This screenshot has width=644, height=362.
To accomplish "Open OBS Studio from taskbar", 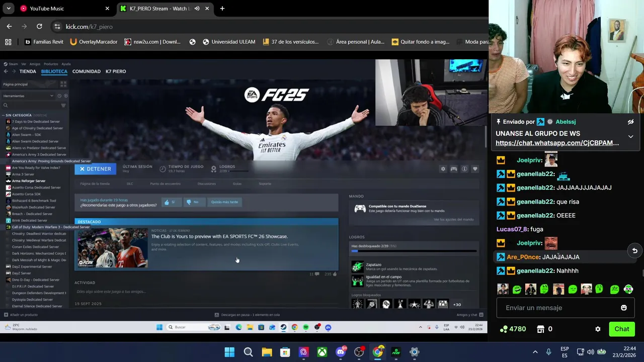I will click(x=359, y=352).
